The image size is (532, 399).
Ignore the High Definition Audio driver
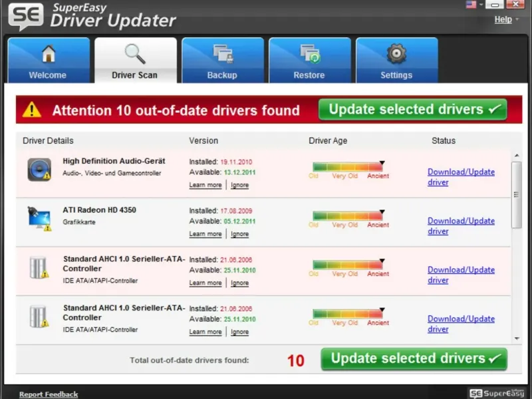click(239, 185)
